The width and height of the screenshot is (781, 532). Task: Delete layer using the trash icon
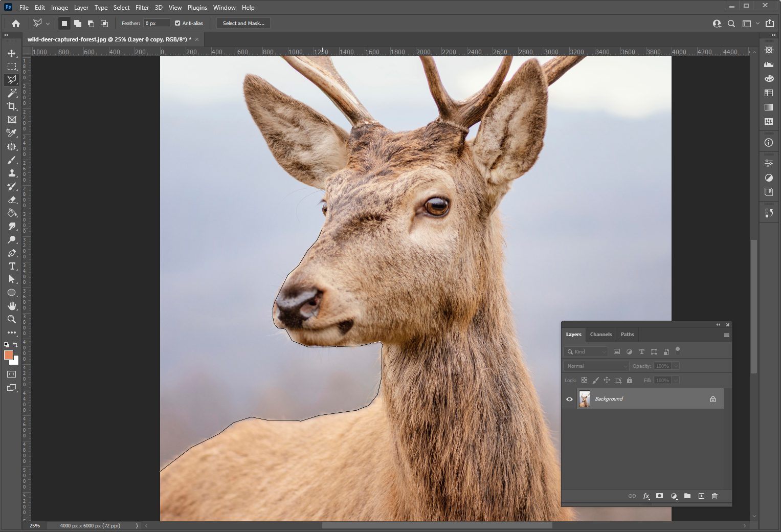[x=715, y=496]
